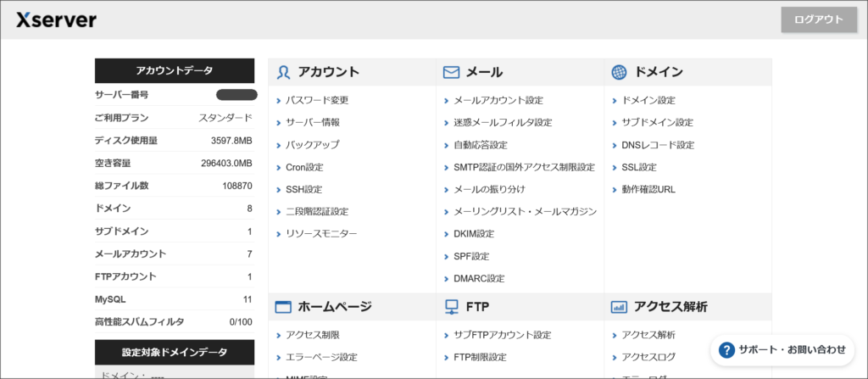
Task: Click the ディスク使用量 value 3597.8MB
Action: pos(231,141)
